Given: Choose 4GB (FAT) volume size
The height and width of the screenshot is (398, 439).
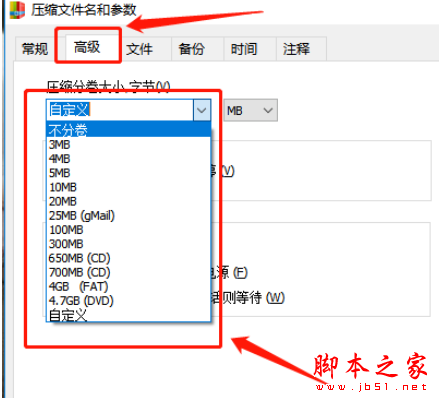Looking at the screenshot, I should (x=128, y=287).
